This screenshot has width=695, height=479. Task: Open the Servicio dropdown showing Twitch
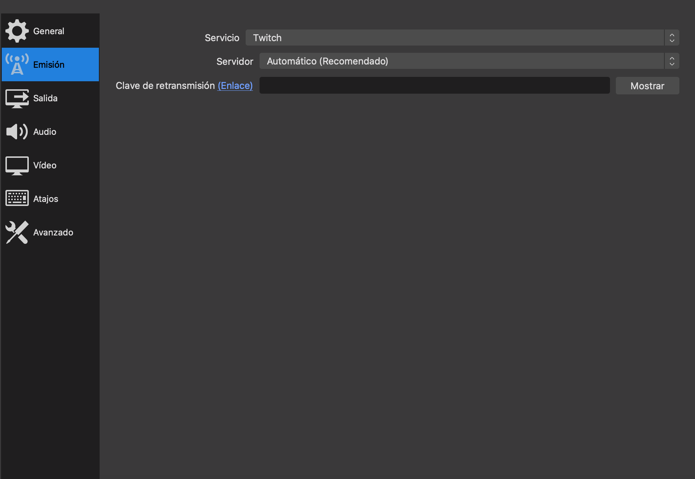[455, 38]
